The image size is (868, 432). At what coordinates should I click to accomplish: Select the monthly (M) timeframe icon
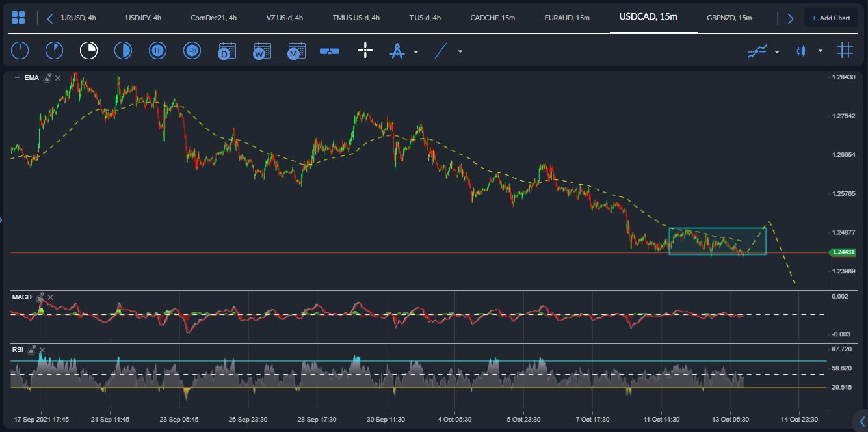(296, 50)
